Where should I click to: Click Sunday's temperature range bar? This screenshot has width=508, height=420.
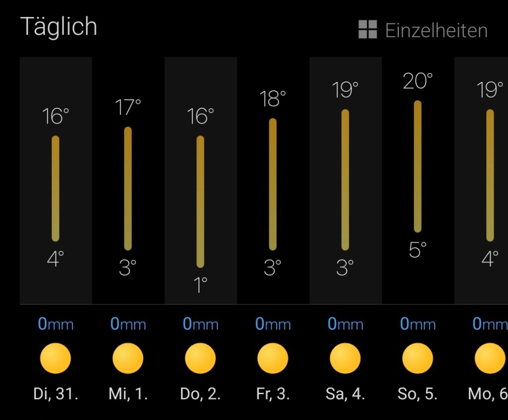click(418, 166)
